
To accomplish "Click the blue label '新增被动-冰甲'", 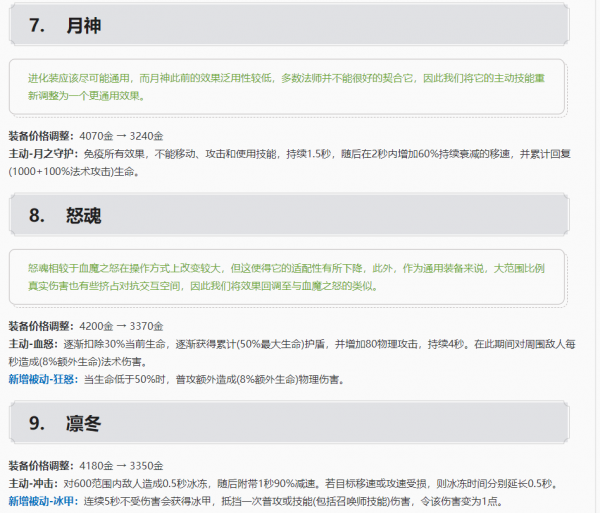I will point(41,501).
